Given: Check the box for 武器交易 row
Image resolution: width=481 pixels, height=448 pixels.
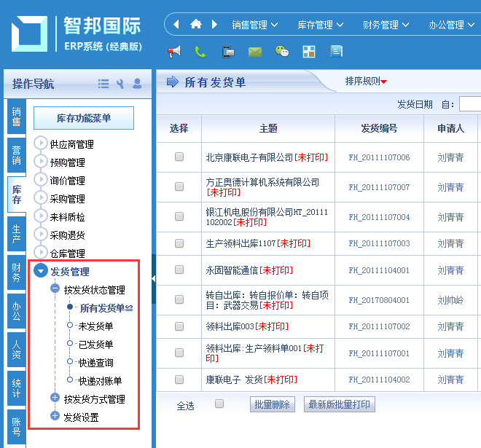Looking at the screenshot, I should pos(179,299).
